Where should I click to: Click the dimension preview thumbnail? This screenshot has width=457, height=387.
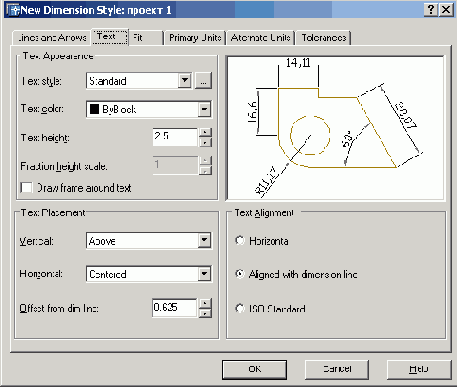pos(335,128)
